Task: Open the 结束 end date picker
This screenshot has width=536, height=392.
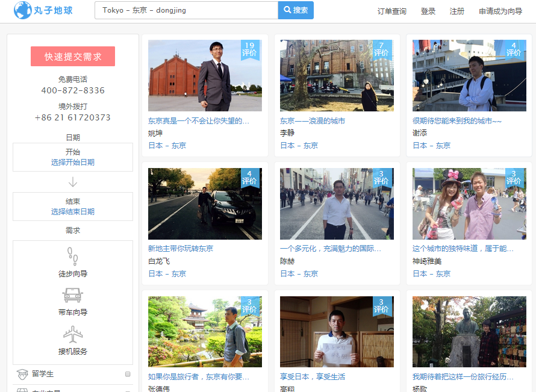Action: coord(73,207)
